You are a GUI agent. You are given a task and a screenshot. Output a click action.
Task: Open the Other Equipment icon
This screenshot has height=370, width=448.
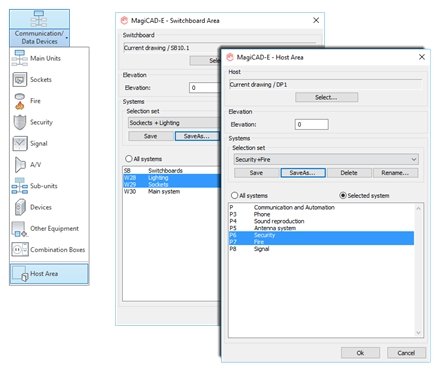[19, 229]
